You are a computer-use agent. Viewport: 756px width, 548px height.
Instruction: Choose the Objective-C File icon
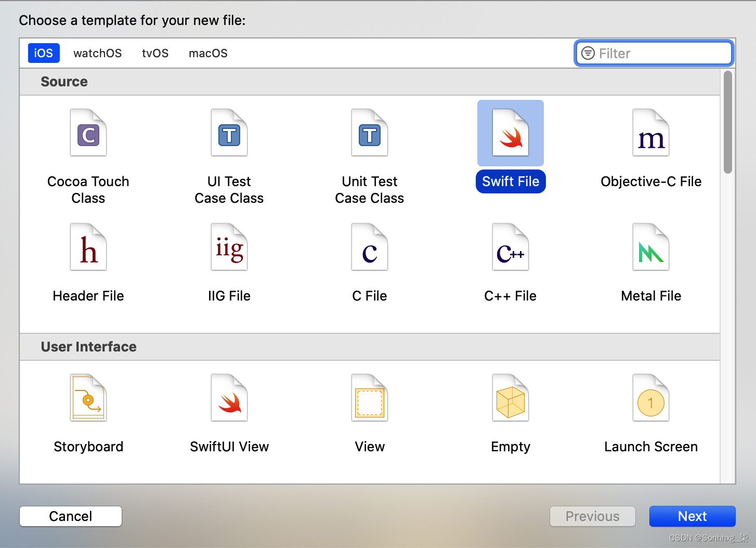pos(651,133)
